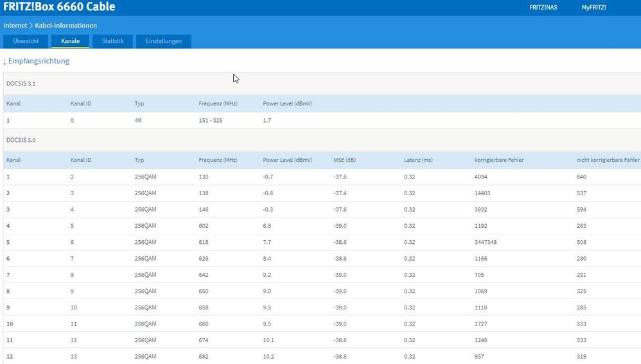Click the DOCSIS 3.0 section header

point(21,139)
